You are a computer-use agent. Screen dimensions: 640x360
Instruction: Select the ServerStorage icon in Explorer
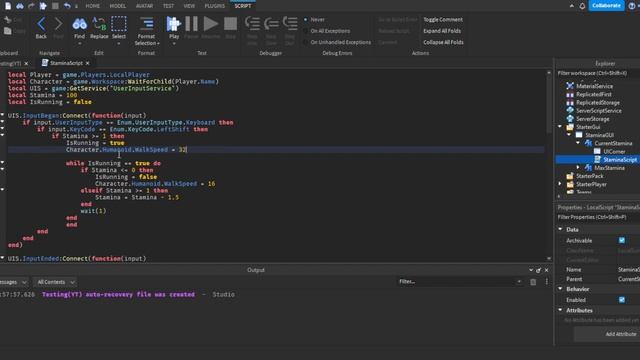click(x=570, y=119)
